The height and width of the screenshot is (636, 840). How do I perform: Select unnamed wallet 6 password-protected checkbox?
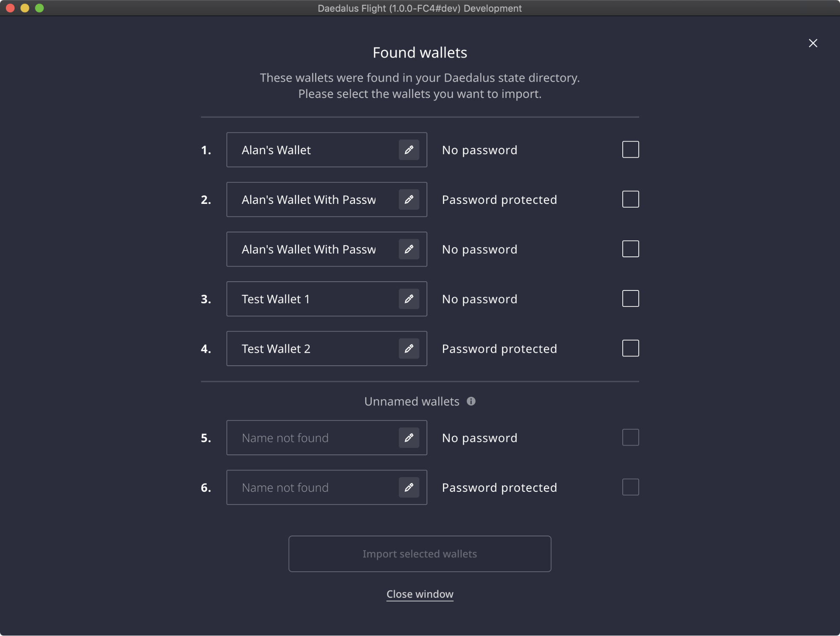coord(630,487)
